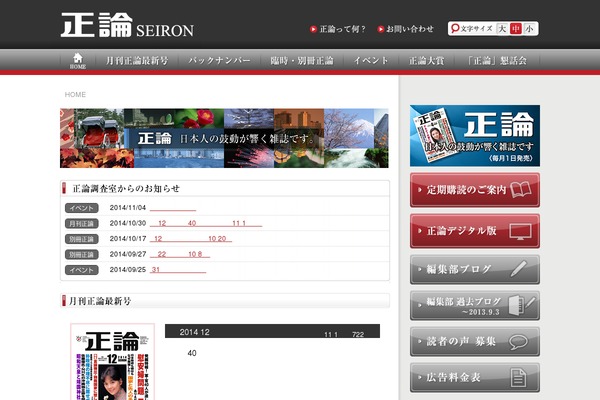The height and width of the screenshot is (400, 600).
Task: Open the 2014/10/30 monthly news link
Action: (x=206, y=223)
